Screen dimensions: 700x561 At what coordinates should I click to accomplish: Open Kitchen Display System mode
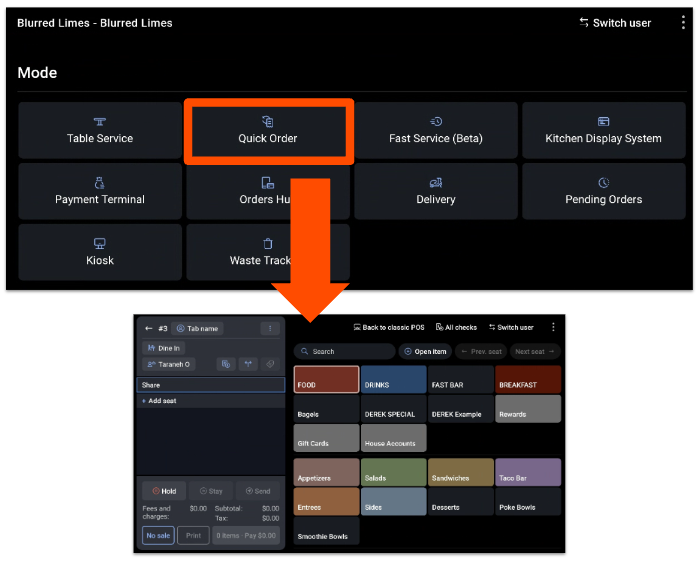click(603, 130)
